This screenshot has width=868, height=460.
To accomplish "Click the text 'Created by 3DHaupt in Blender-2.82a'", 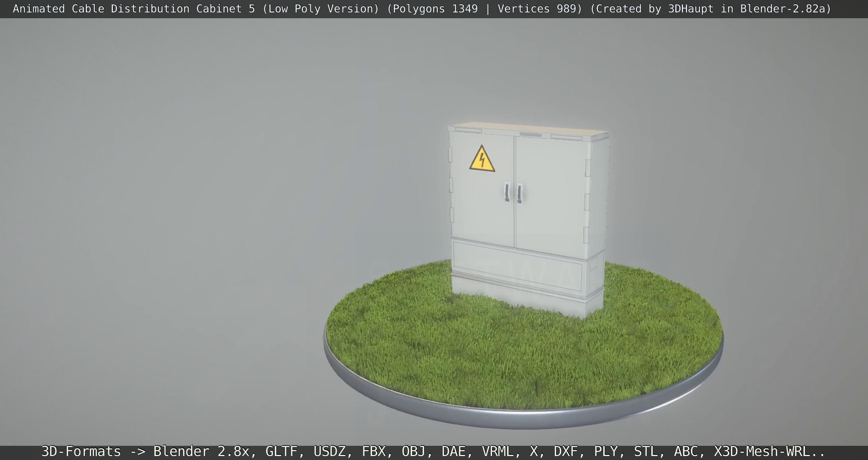I will (x=710, y=9).
